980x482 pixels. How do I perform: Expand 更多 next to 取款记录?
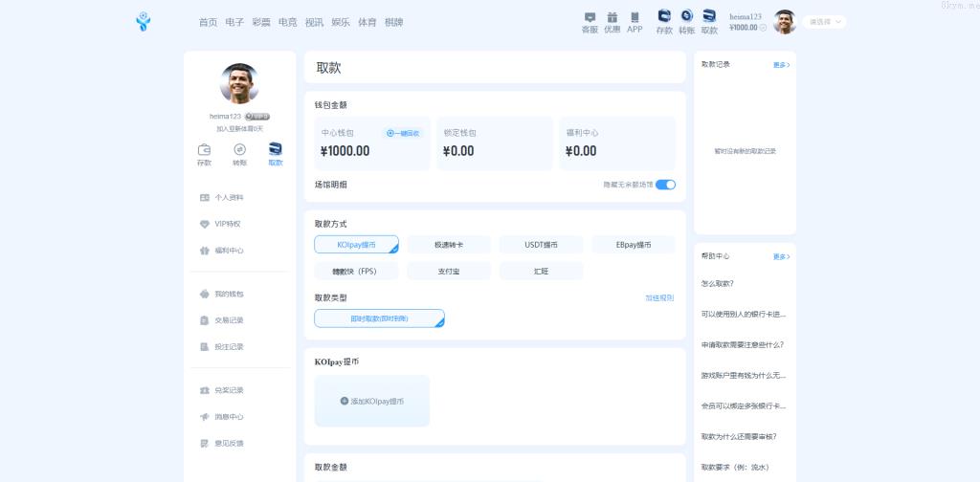click(x=781, y=65)
